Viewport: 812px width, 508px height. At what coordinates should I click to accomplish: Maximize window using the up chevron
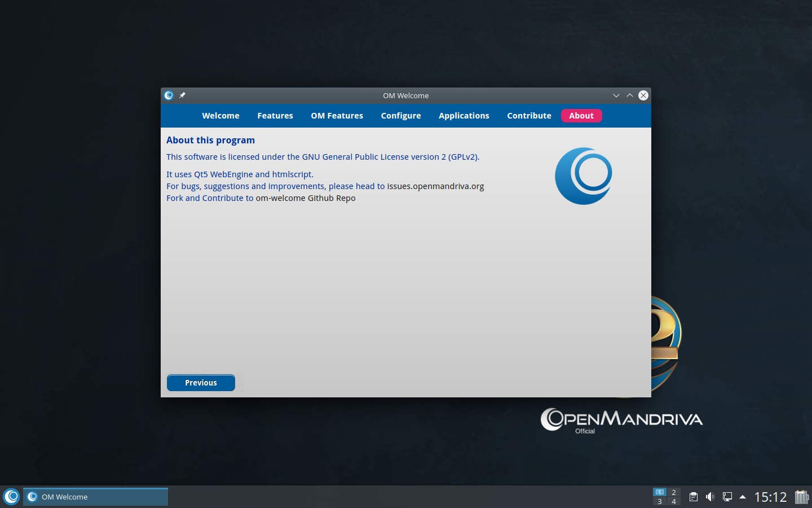[x=630, y=95]
